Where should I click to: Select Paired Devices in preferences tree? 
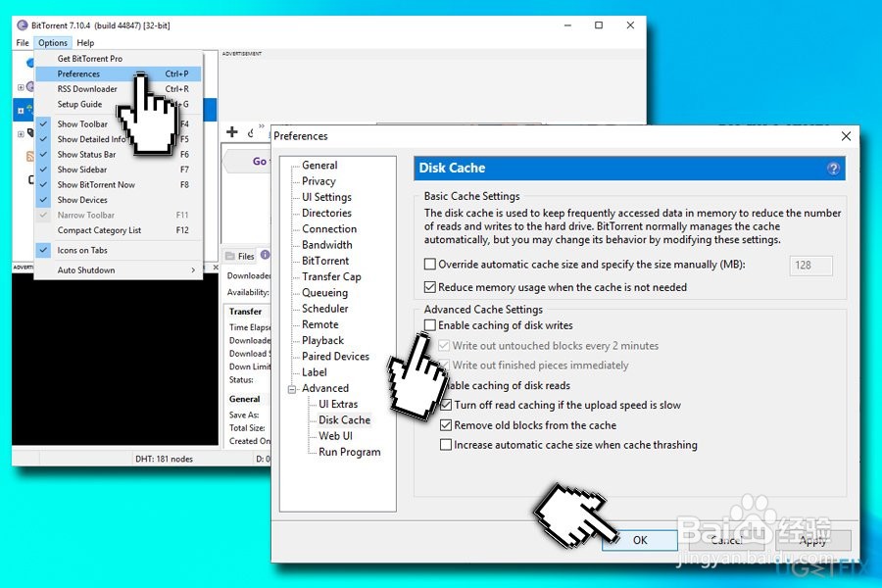(335, 356)
